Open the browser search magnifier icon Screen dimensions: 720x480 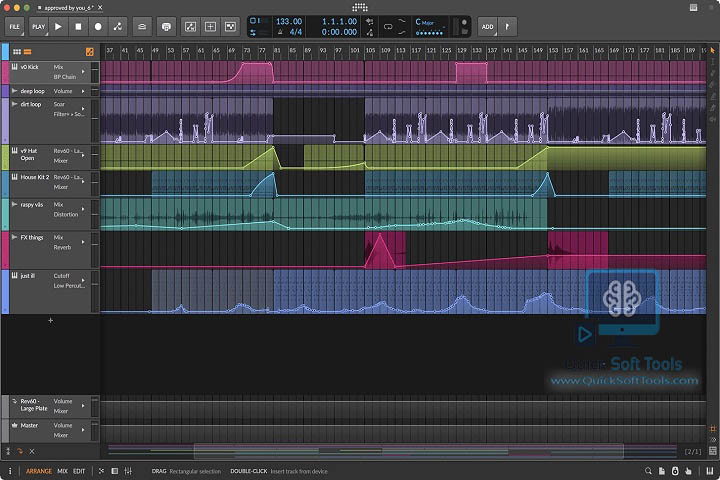pyautogui.click(x=648, y=471)
